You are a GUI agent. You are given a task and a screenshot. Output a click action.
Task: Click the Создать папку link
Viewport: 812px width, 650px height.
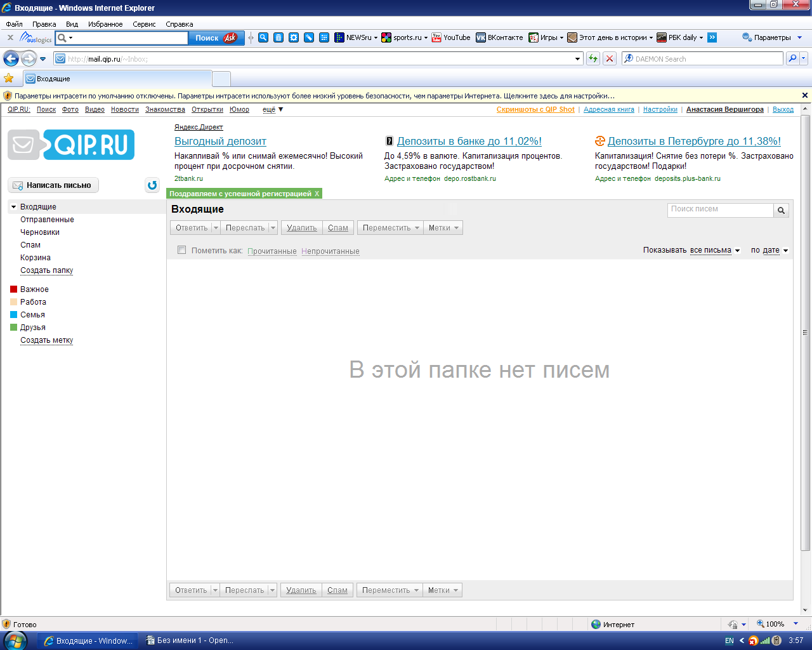[46, 270]
